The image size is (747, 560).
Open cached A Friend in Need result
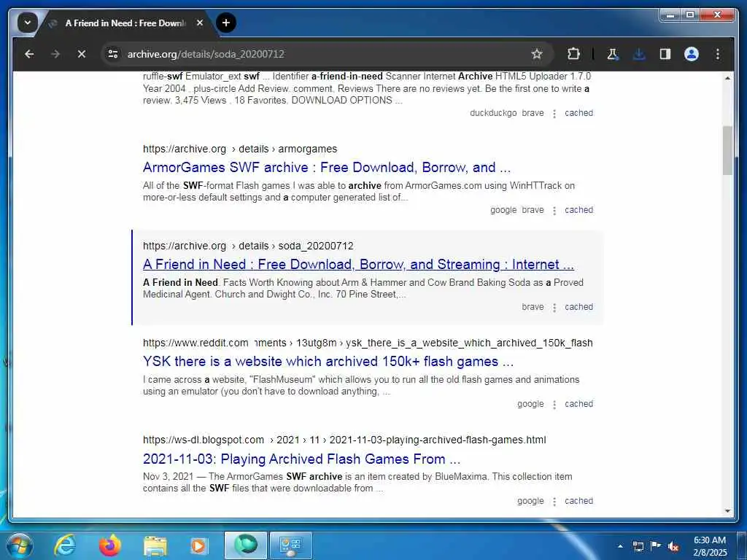pyautogui.click(x=578, y=307)
